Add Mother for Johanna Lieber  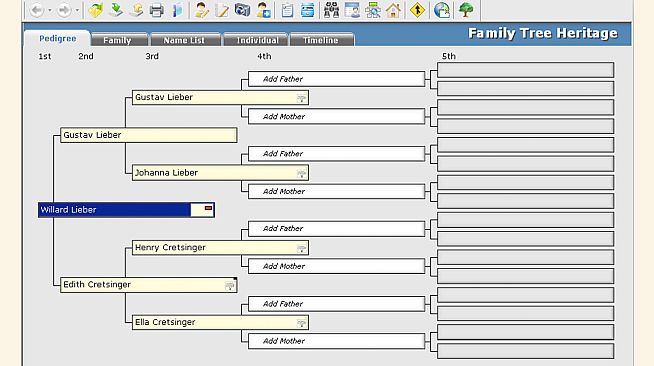tap(337, 191)
